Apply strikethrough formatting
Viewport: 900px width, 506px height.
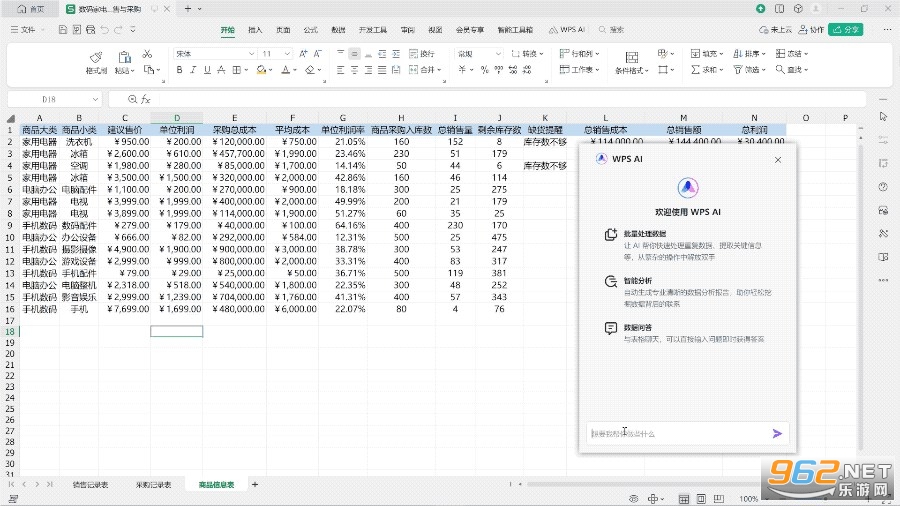tap(221, 70)
